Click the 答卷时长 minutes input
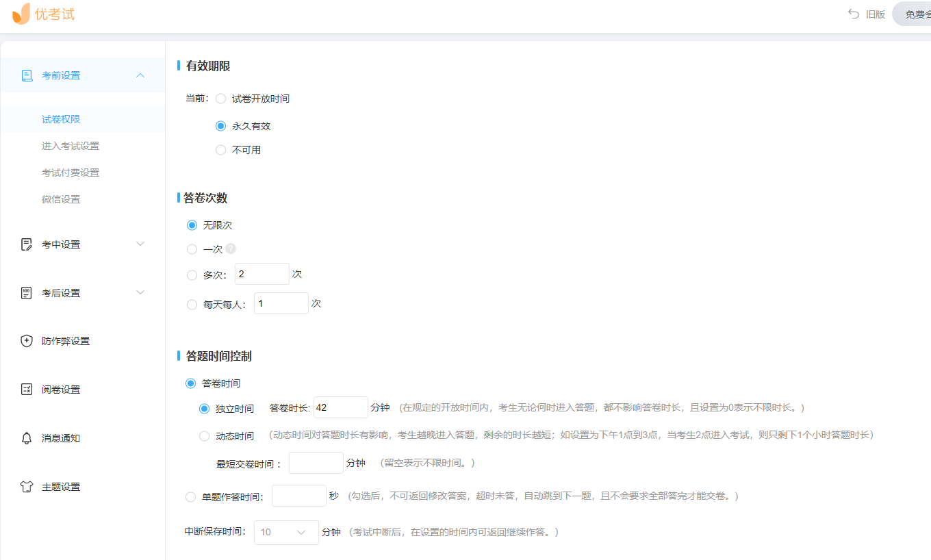The image size is (931, 560). 341,407
